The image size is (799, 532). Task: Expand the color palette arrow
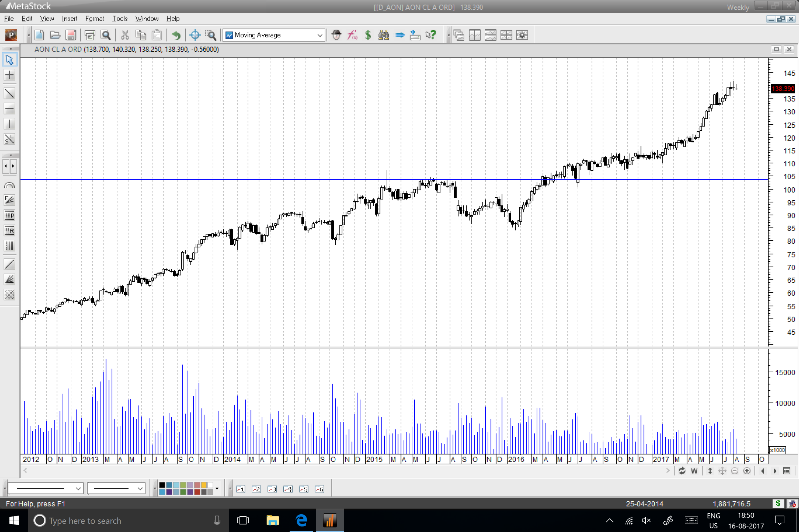(x=217, y=488)
